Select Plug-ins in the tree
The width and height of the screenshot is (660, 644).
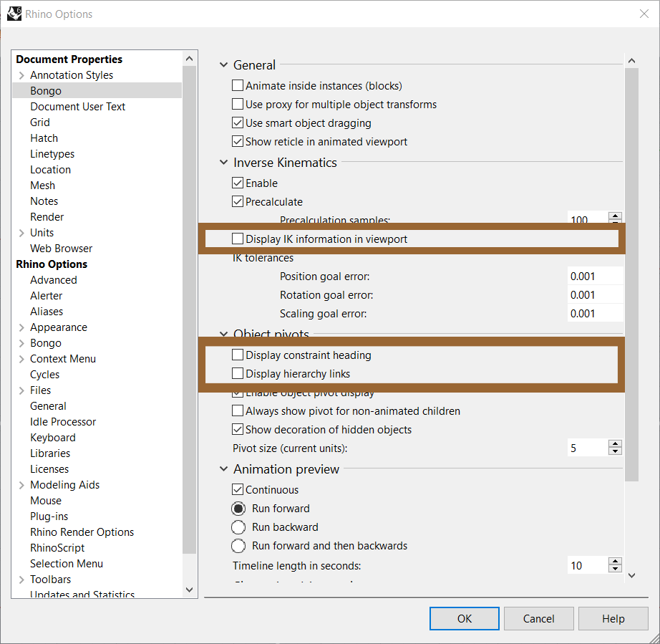(x=49, y=516)
